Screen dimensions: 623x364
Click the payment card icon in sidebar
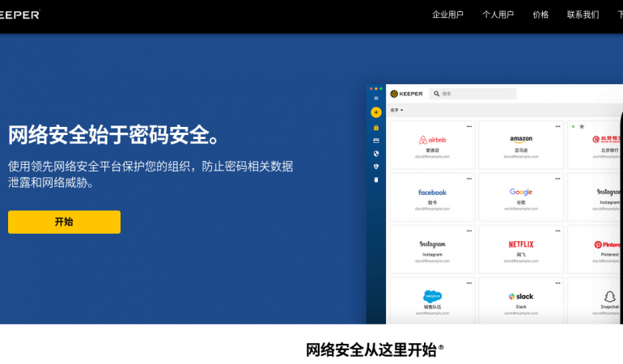pos(375,140)
